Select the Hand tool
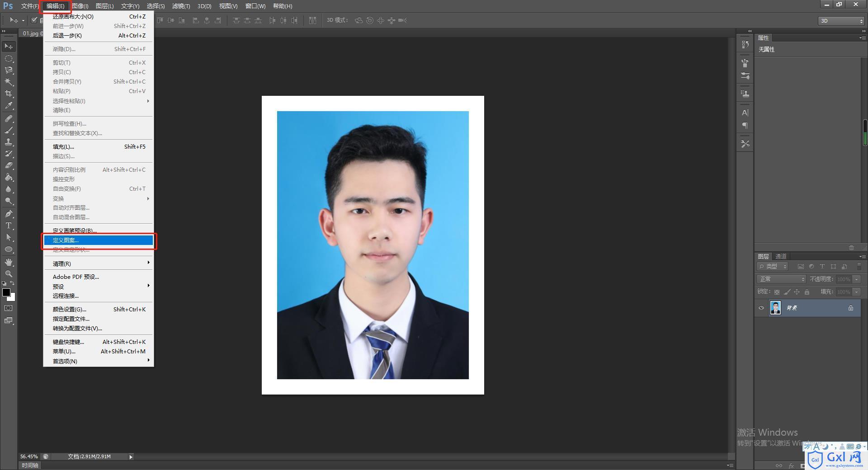 coord(9,262)
